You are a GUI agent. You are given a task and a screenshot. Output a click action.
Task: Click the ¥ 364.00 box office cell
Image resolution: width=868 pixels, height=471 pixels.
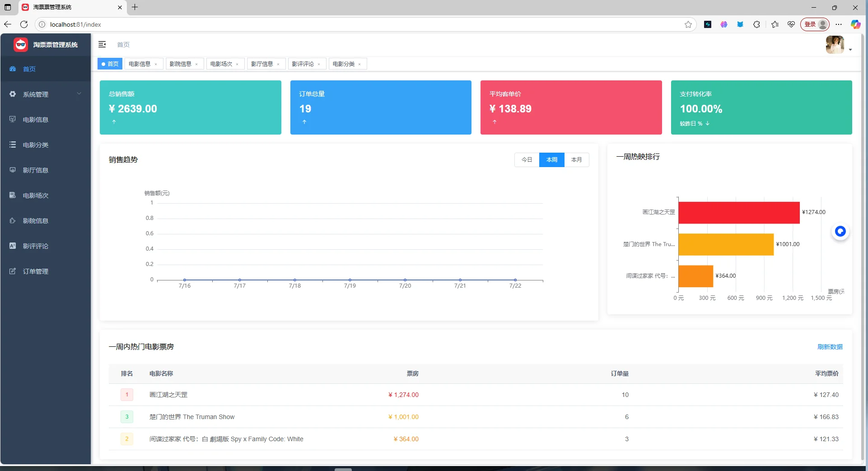406,439
